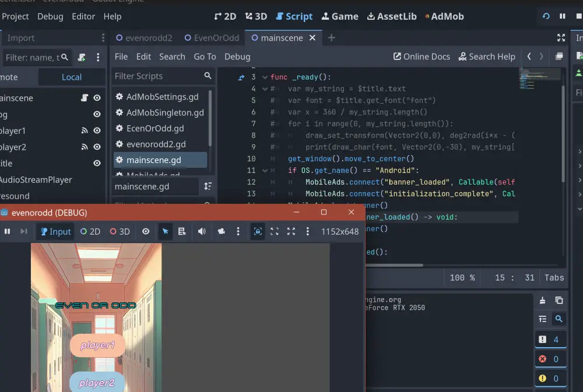Open the indentation Tabs setting
The image size is (583, 392).
coord(554,278)
